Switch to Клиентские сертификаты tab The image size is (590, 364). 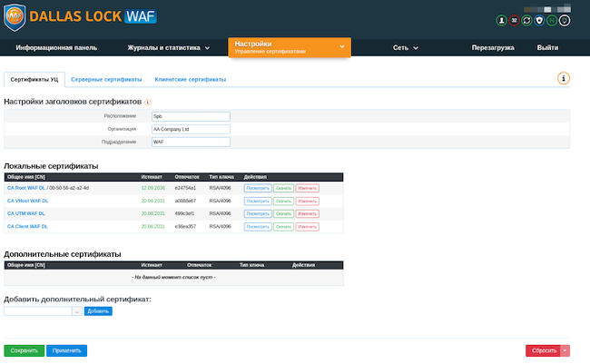coord(191,79)
